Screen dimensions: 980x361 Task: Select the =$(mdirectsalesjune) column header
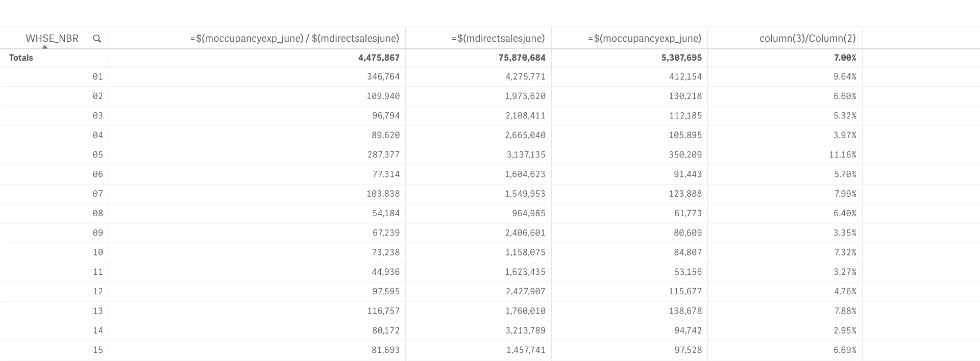coord(498,39)
